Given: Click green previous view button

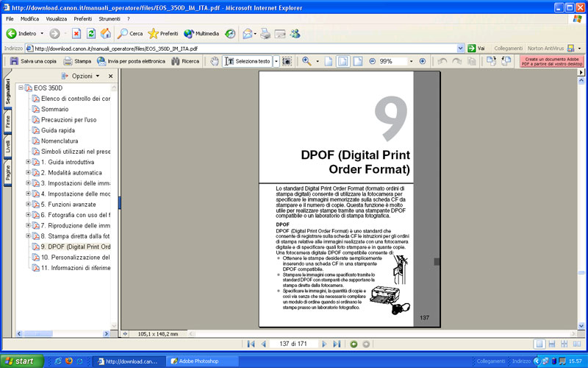Looking at the screenshot, I should pos(354,344).
